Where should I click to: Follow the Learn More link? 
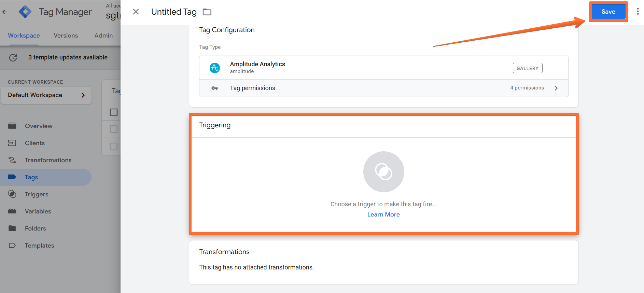point(383,214)
